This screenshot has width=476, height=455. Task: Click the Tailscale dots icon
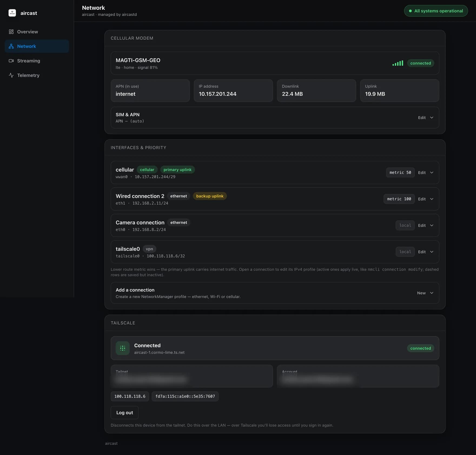coord(123,348)
